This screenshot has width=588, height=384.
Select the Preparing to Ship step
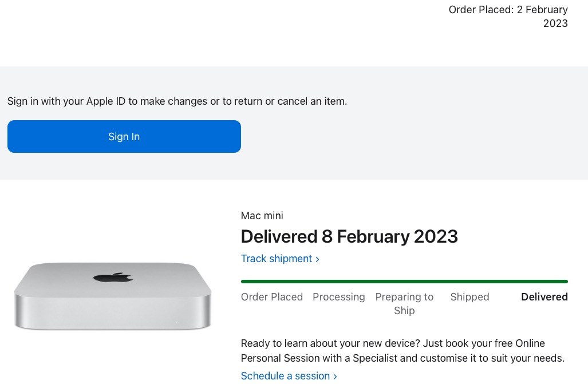point(404,304)
